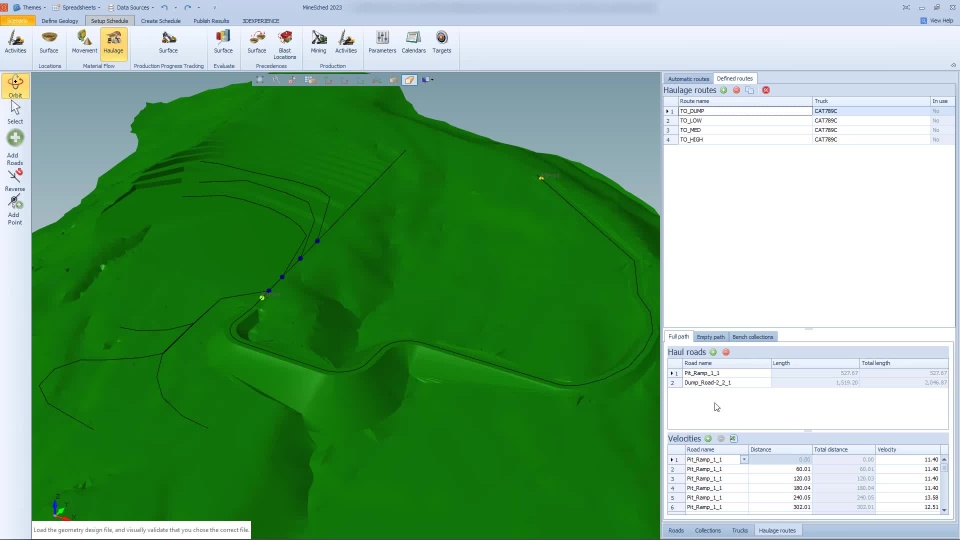Open Blast Locations precedences tool
Viewport: 960px width, 540px height.
point(285,45)
